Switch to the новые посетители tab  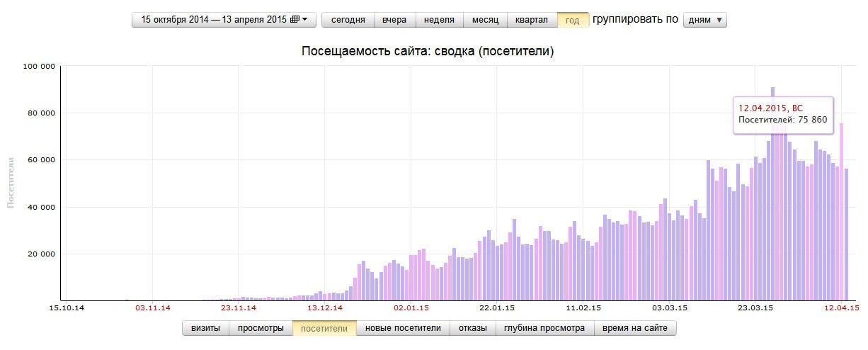coord(403,328)
